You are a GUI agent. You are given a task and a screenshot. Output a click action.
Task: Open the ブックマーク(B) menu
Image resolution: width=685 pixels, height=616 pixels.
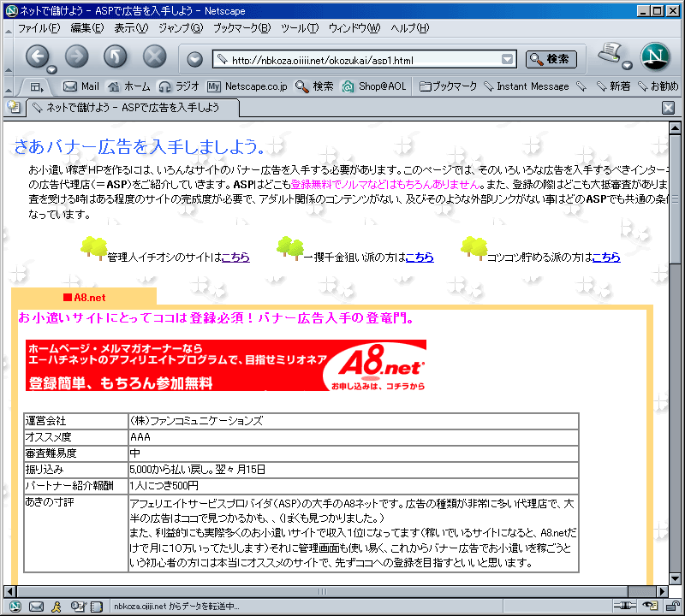click(242, 28)
